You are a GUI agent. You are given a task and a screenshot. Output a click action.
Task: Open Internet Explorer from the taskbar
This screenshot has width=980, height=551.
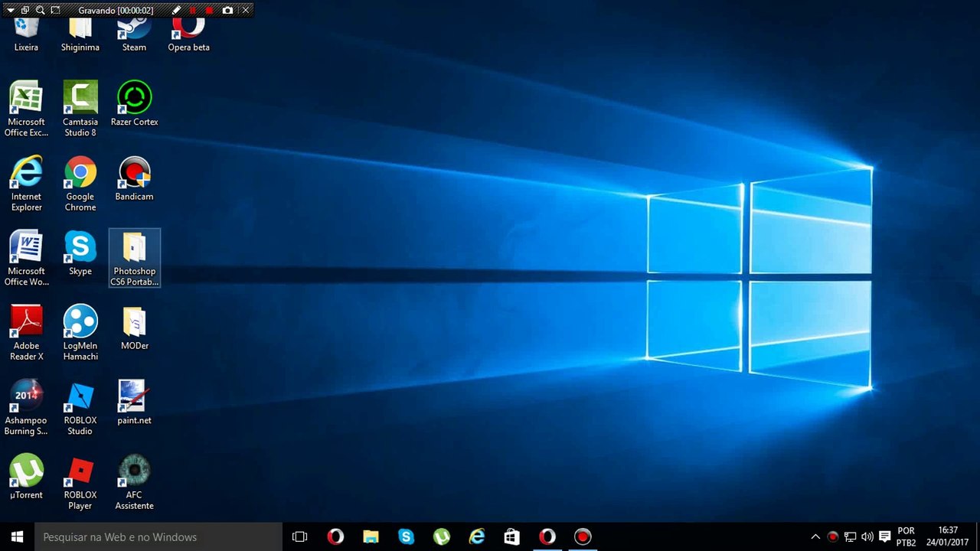pyautogui.click(x=476, y=536)
